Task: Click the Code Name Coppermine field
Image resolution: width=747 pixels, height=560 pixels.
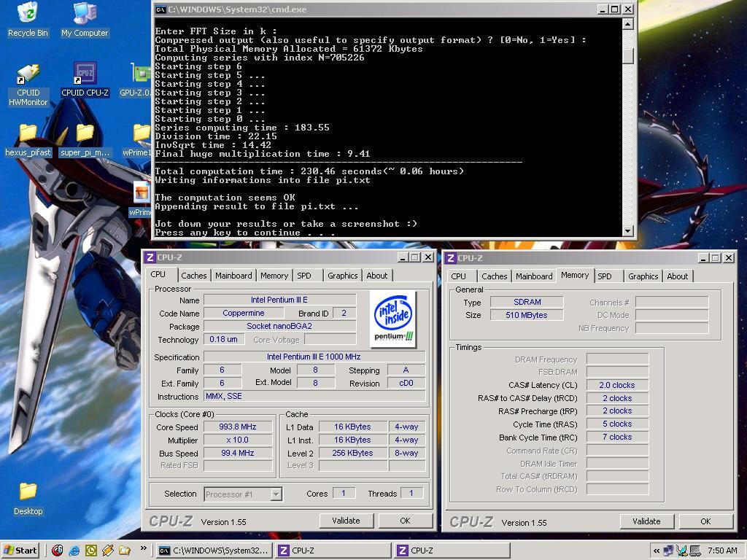Action: click(x=244, y=313)
